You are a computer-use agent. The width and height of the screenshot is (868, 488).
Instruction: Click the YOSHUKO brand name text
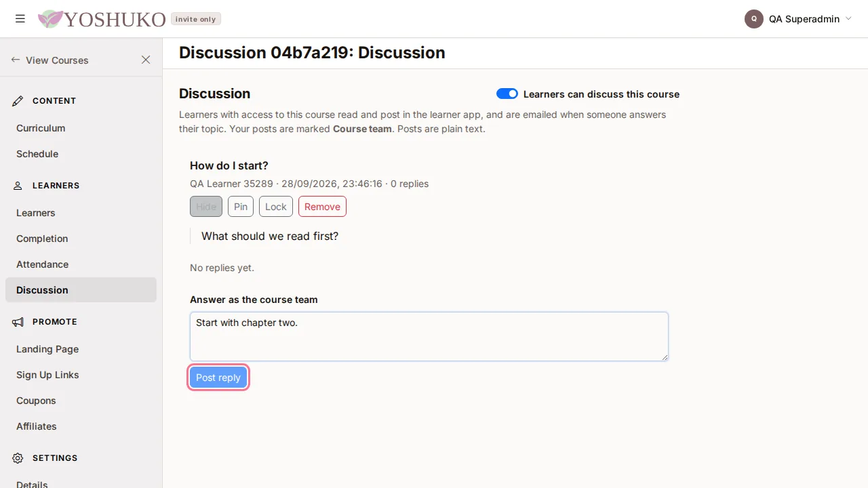[115, 20]
